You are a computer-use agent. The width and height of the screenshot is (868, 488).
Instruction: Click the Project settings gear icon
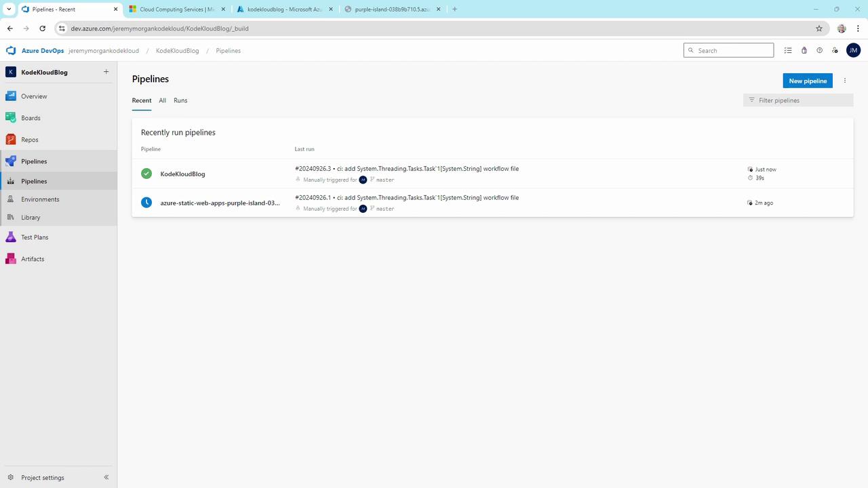[x=11, y=478]
